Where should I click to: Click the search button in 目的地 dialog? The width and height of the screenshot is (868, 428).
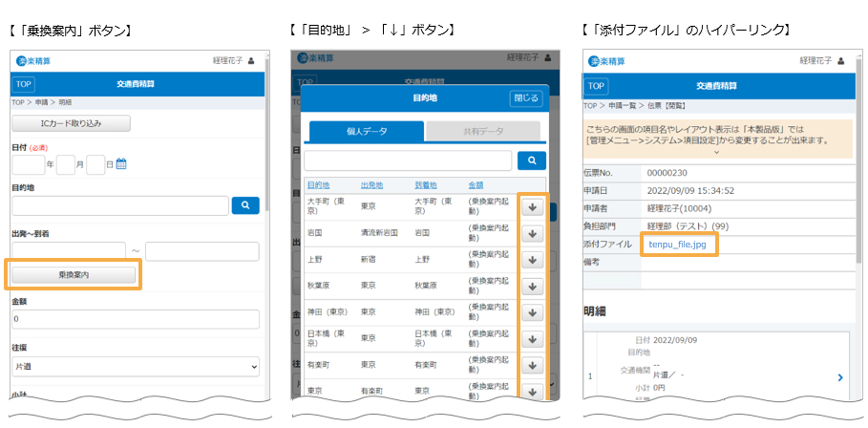coord(531,160)
